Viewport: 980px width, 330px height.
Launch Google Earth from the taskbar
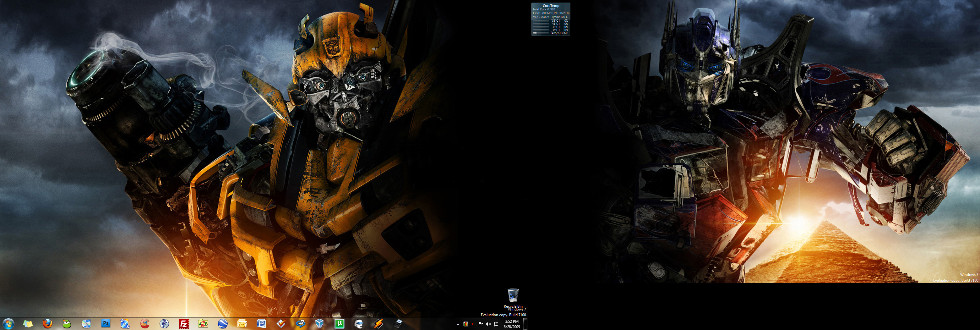223,324
